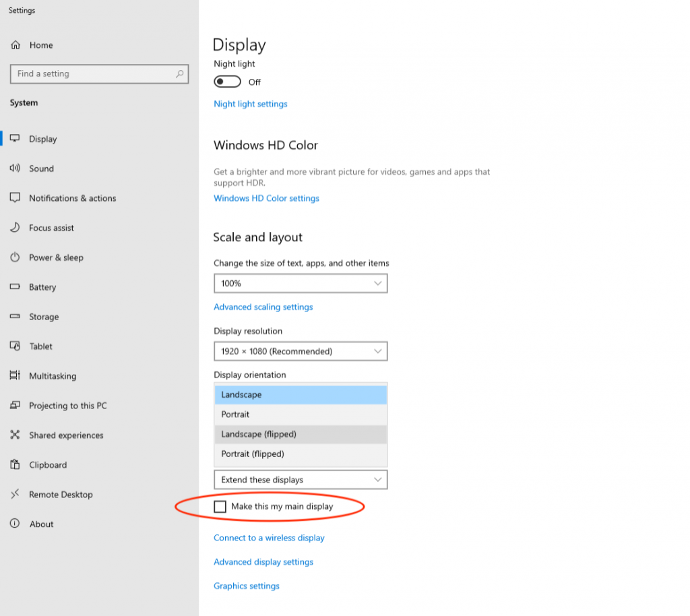Toggle the Night light switch on
The width and height of the screenshot is (690, 616).
[226, 82]
